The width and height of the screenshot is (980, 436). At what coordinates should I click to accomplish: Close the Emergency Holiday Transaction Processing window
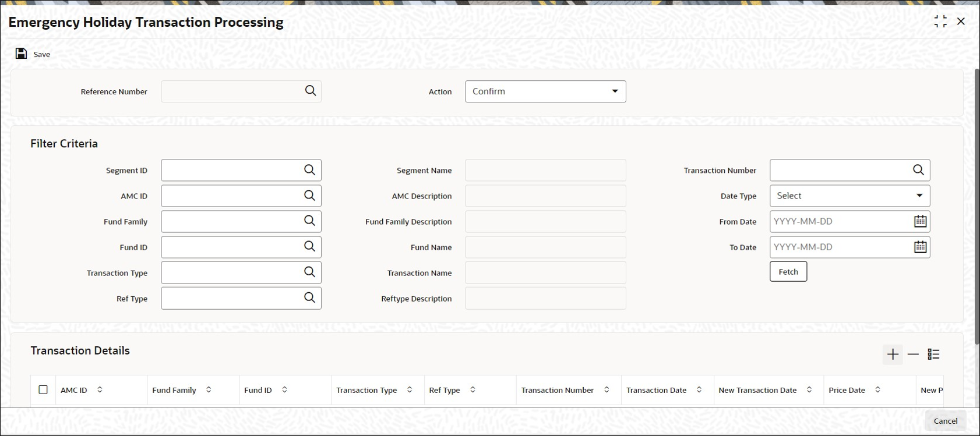(x=961, y=22)
